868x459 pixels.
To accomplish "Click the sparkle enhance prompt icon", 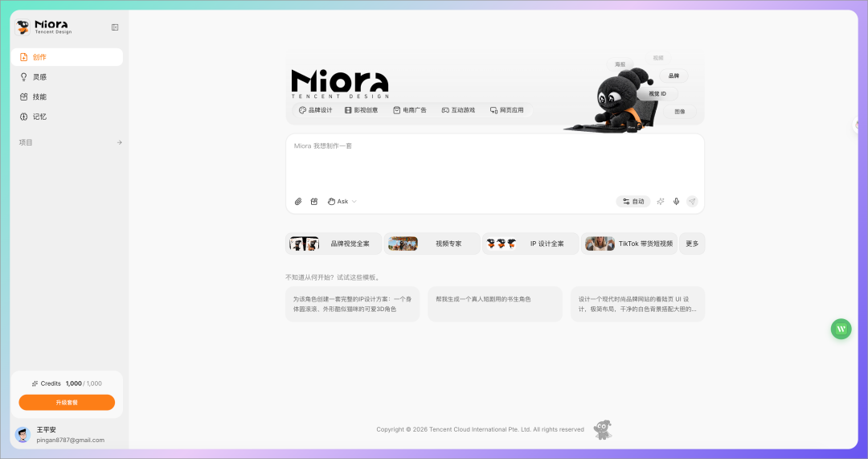I will (x=661, y=202).
